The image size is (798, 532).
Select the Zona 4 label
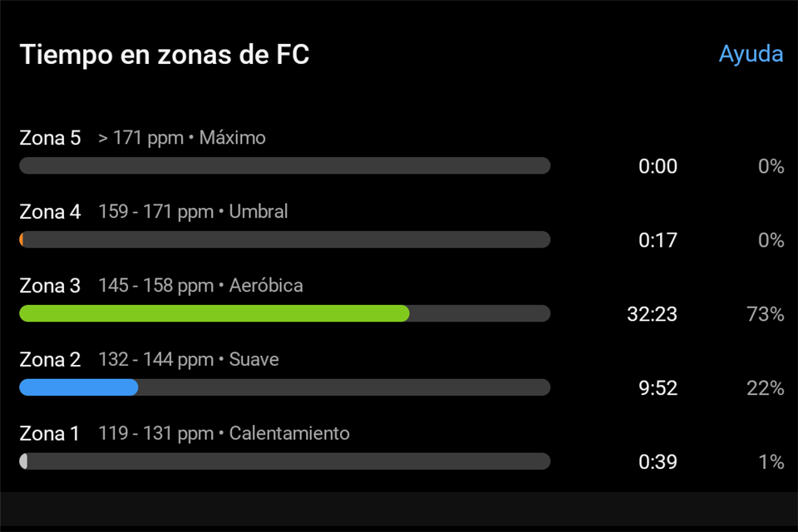50,212
